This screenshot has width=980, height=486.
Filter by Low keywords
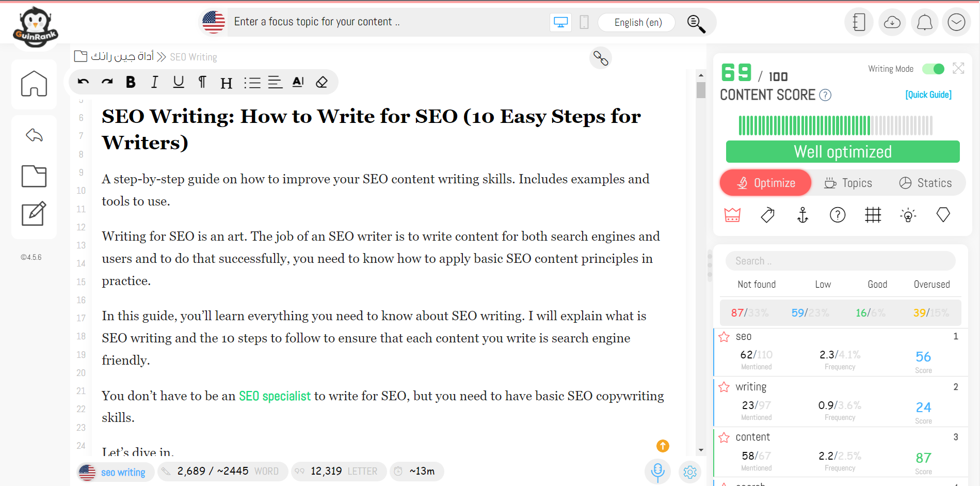[x=823, y=285]
